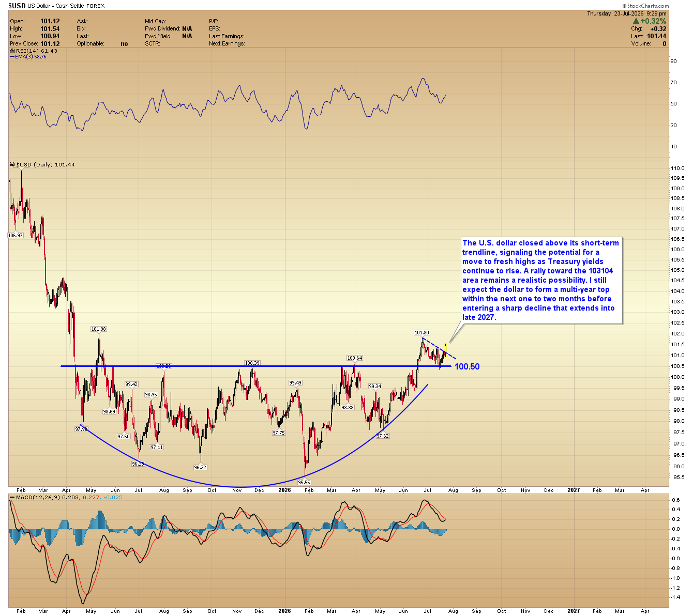Click the Fwd Dividend N/A value
Screen dimensions: 693x616
pyautogui.click(x=187, y=28)
